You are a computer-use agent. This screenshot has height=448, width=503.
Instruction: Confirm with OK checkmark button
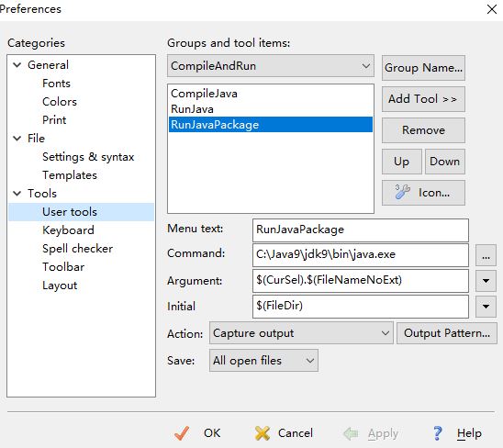pyautogui.click(x=197, y=433)
